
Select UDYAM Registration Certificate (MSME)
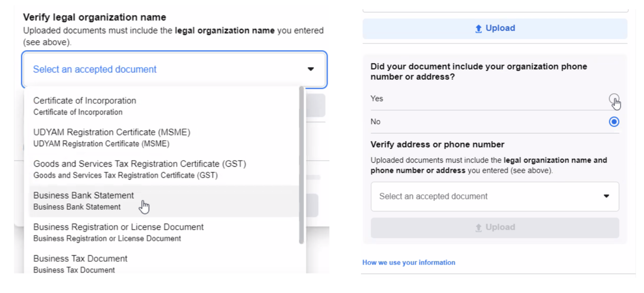[111, 137]
